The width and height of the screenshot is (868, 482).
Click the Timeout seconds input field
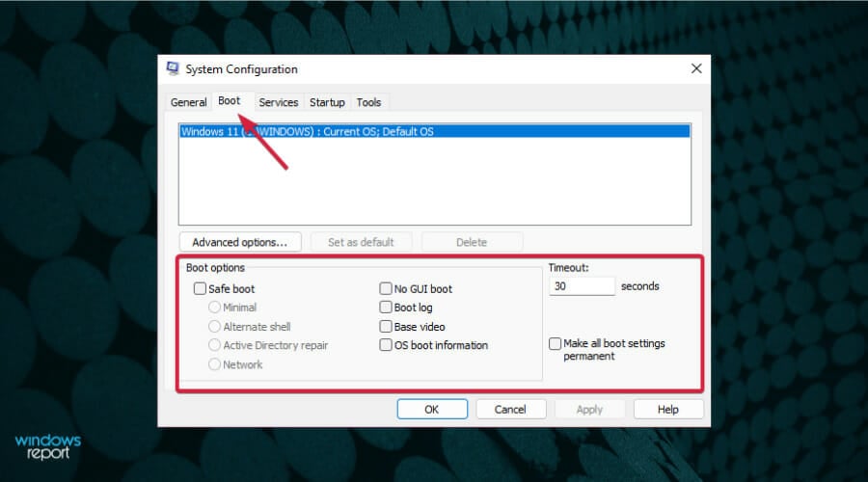[582, 286]
